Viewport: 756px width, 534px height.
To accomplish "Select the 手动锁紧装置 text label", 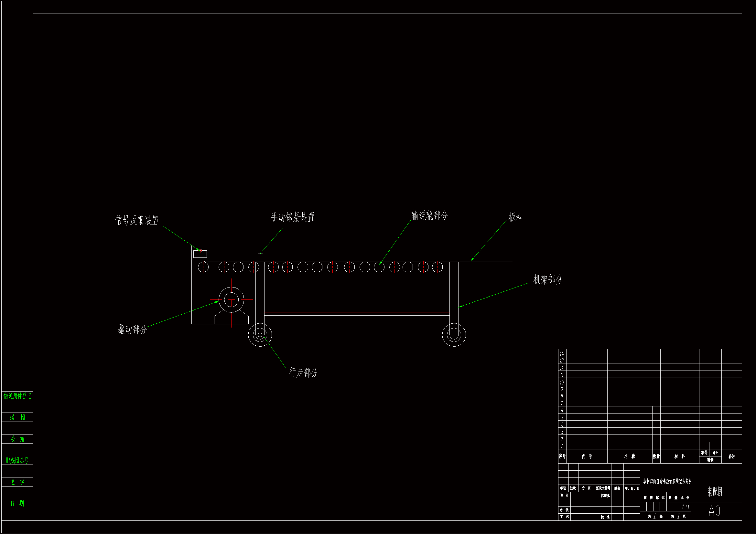I will (x=292, y=217).
